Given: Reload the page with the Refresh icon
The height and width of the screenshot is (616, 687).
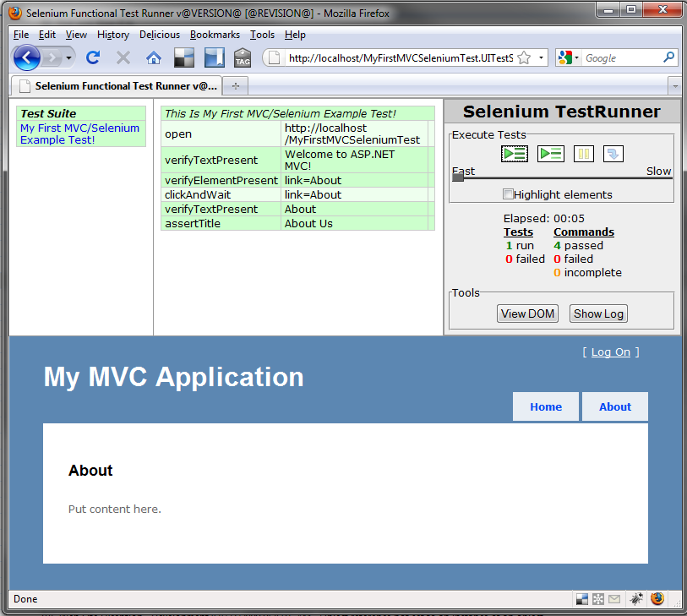Looking at the screenshot, I should pos(93,57).
